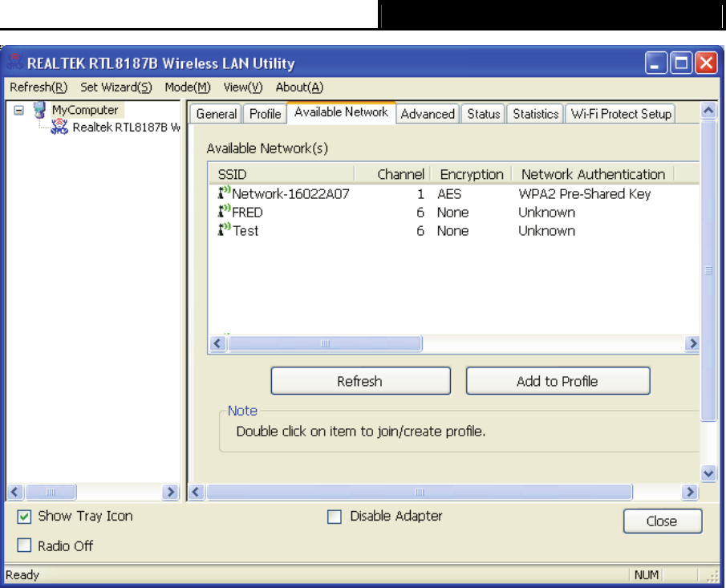The width and height of the screenshot is (726, 588).
Task: Open the About(A) menu
Action: point(299,87)
